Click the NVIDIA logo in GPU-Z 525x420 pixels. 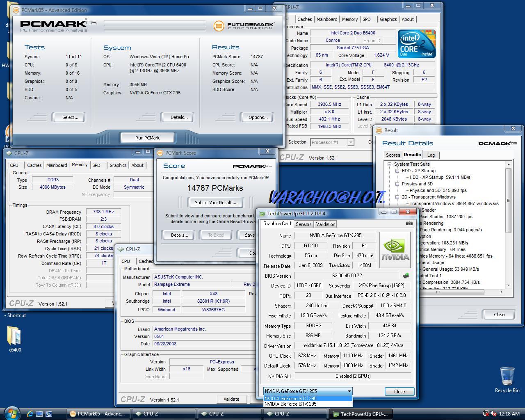[395, 250]
